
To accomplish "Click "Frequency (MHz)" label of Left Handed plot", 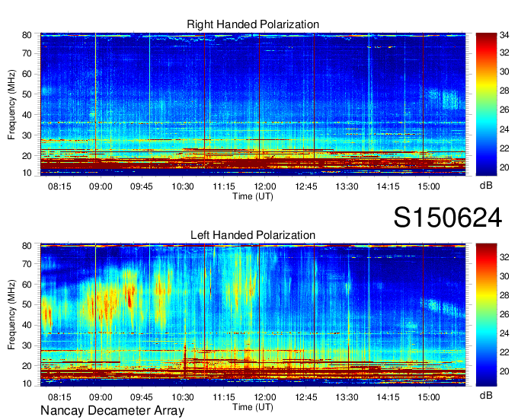I will point(11,315).
